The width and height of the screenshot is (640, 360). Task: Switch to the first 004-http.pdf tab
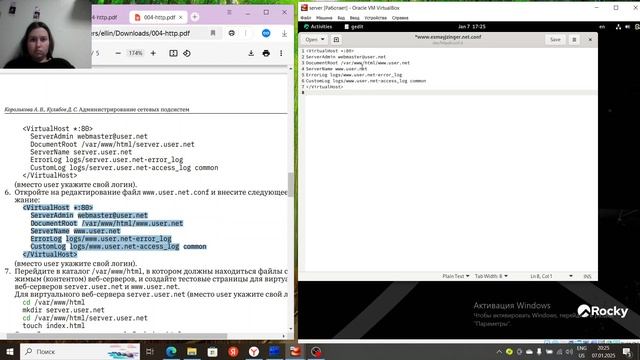click(104, 18)
